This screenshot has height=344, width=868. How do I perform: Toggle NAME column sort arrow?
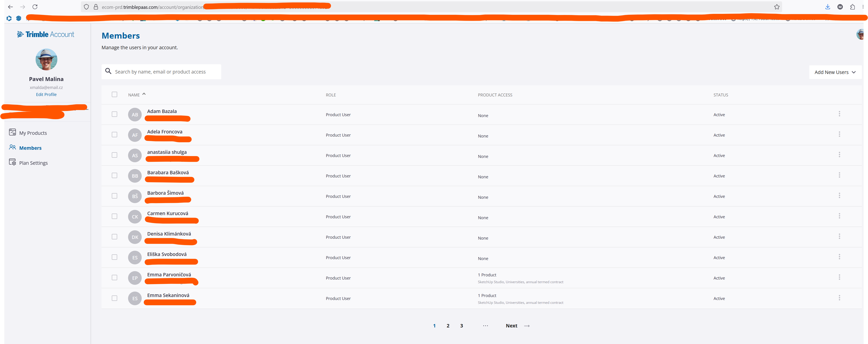coord(144,94)
